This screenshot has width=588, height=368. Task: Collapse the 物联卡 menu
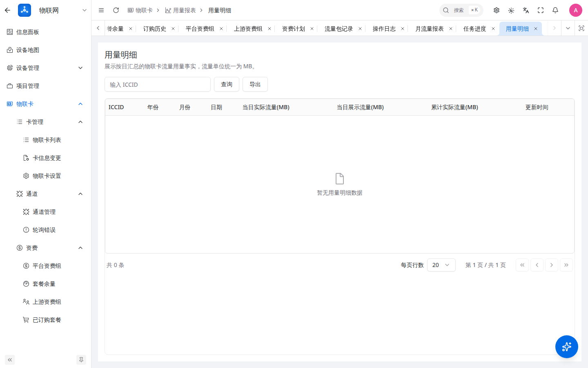46,104
